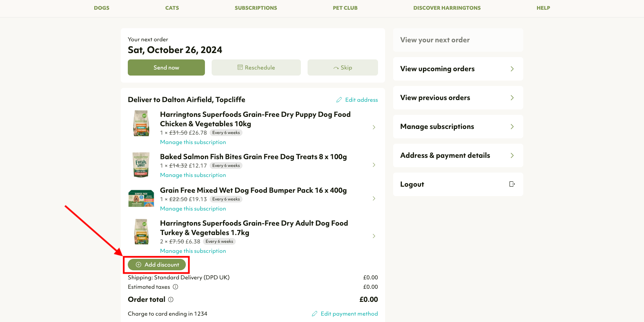The height and width of the screenshot is (322, 644).
Task: Click the Every 6 weeks badge on Puppy Dog Food
Action: [x=226, y=133]
